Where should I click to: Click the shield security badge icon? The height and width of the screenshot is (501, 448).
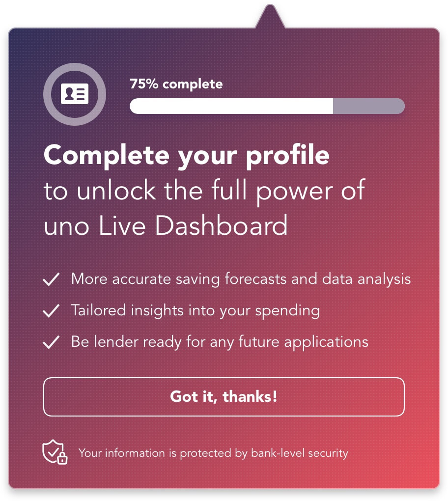click(x=55, y=452)
